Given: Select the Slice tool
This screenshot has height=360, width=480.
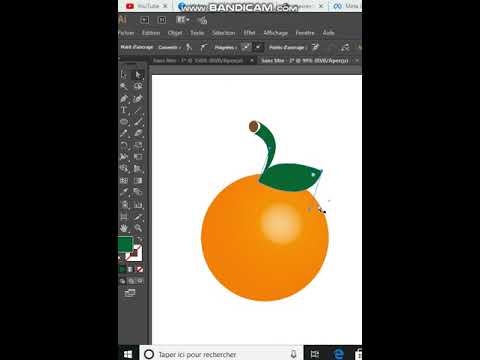Looking at the screenshot, I should (x=138, y=216).
